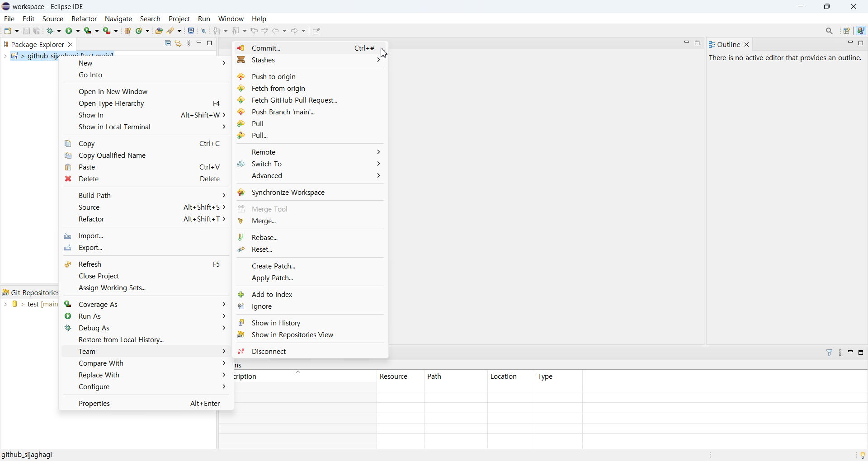The width and height of the screenshot is (868, 461).
Task: Select Add to Index
Action: 310,294
